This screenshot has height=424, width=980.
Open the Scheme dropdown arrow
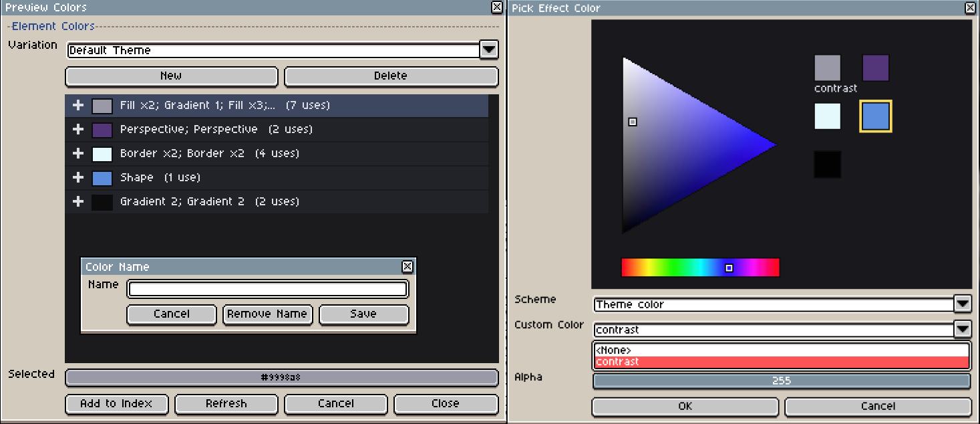(x=962, y=304)
